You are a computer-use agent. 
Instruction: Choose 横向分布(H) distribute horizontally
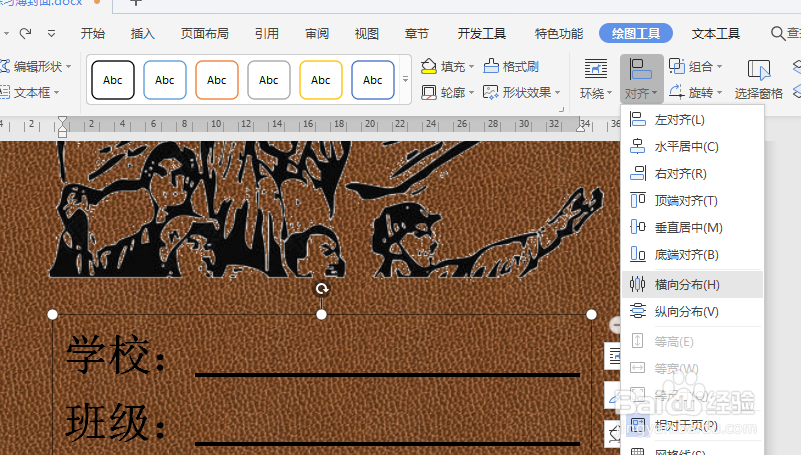coord(692,284)
